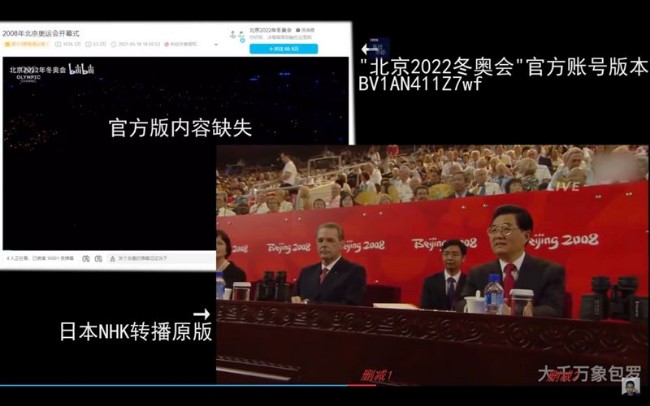The height and width of the screenshot is (406, 650).
Task: Click the bilibili logo watermark in the player
Action: pyautogui.click(x=81, y=69)
